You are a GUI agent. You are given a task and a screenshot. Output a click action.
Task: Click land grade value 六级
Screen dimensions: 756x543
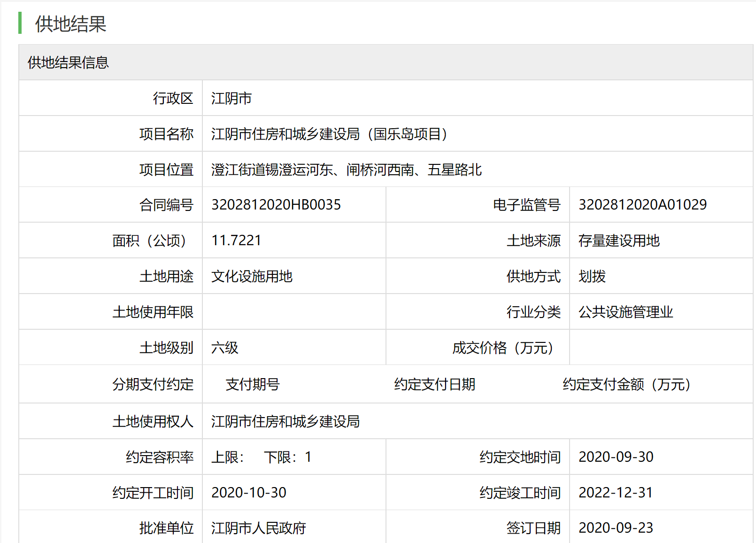tap(225, 348)
